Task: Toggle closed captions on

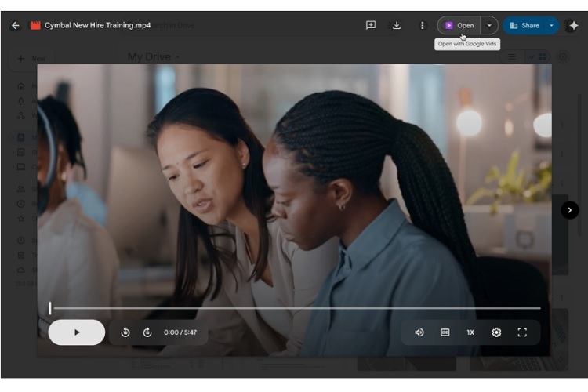Action: point(445,332)
